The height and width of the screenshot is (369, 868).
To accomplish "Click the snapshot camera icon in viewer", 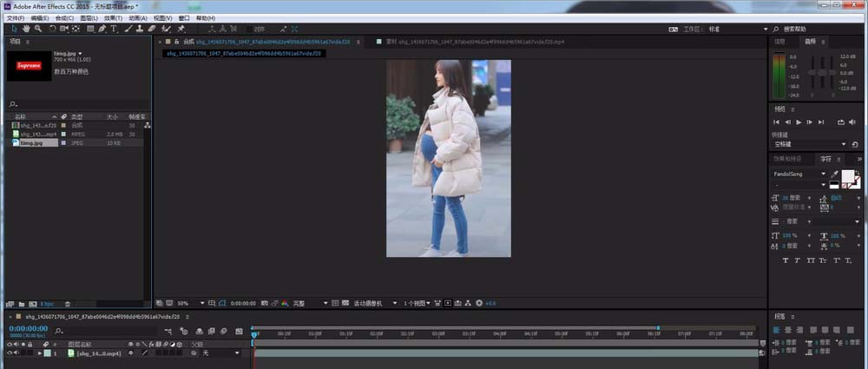I will 264,303.
